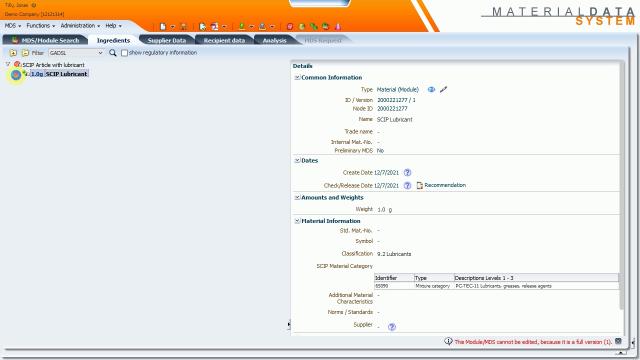This screenshot has width=640, height=360.
Task: Switch to Analysis tab
Action: pos(274,40)
